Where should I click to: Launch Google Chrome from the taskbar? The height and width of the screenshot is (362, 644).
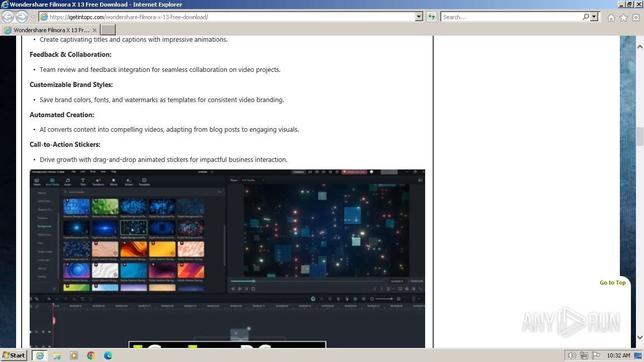[91, 355]
